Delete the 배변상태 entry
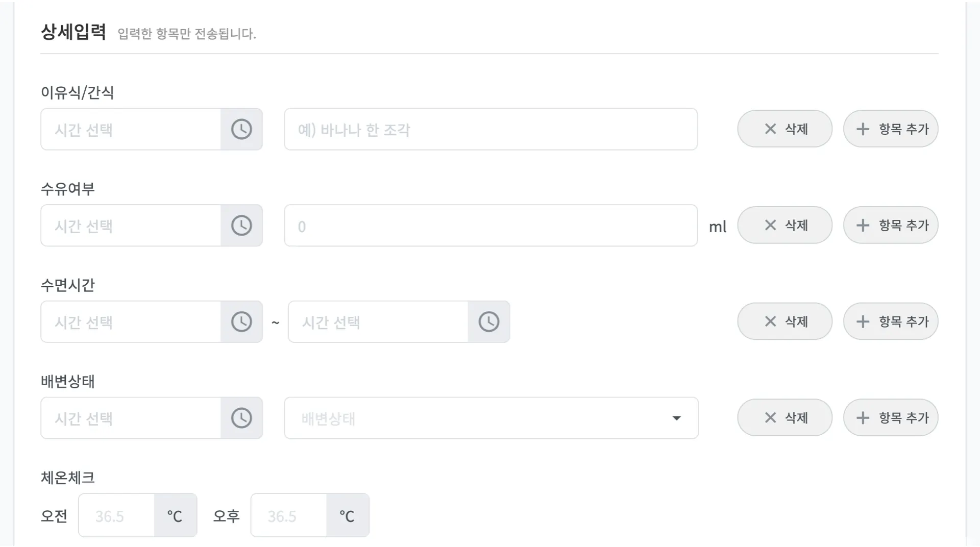The height and width of the screenshot is (547, 980). [785, 417]
